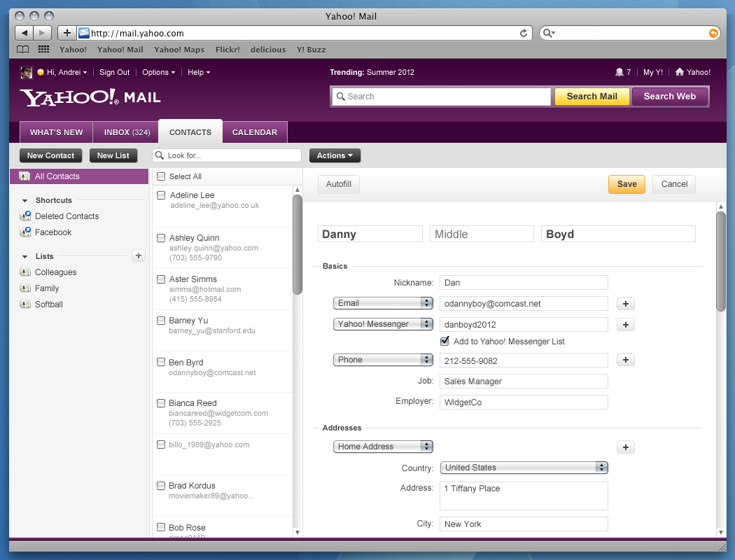Check the Brad Kordus contact checkbox
The width and height of the screenshot is (735, 560).
[x=161, y=486]
